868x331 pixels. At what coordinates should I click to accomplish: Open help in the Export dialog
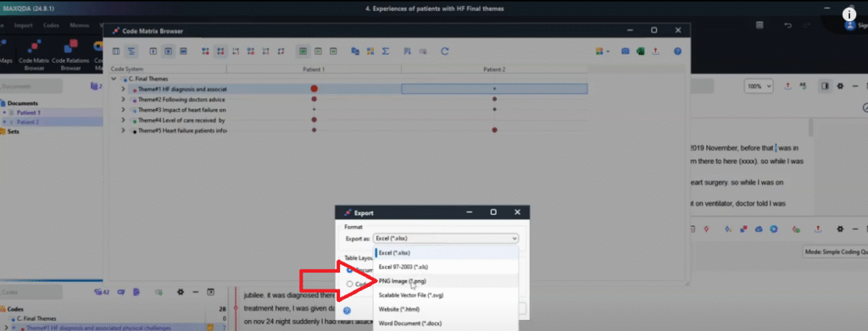347,311
